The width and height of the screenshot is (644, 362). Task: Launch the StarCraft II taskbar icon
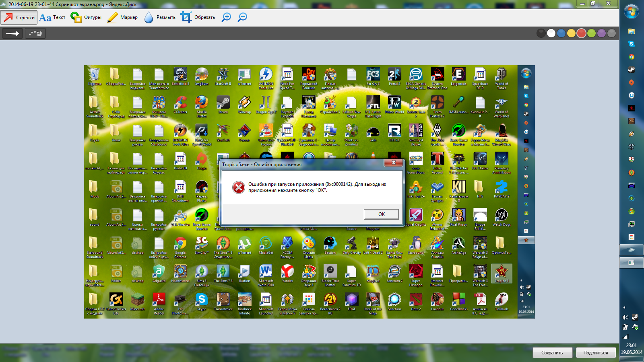(632, 147)
